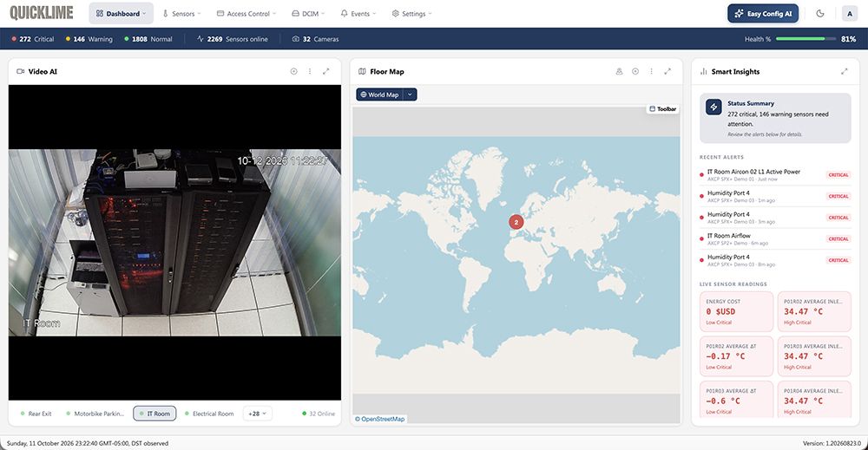Open the P01R02 Average Inlet reading card
This screenshot has width=868, height=450.
pyautogui.click(x=814, y=312)
